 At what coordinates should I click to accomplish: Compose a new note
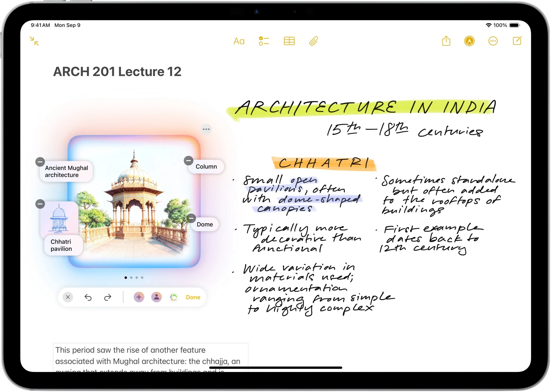[x=517, y=41]
